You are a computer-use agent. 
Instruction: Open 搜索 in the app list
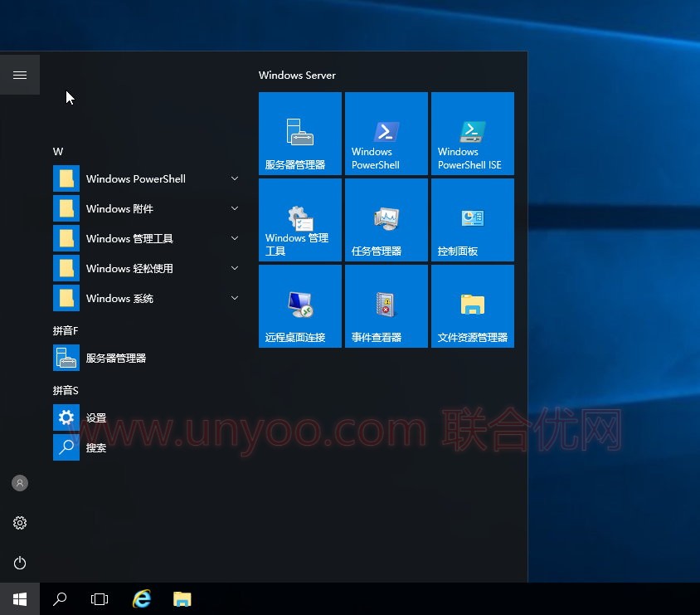pos(148,447)
